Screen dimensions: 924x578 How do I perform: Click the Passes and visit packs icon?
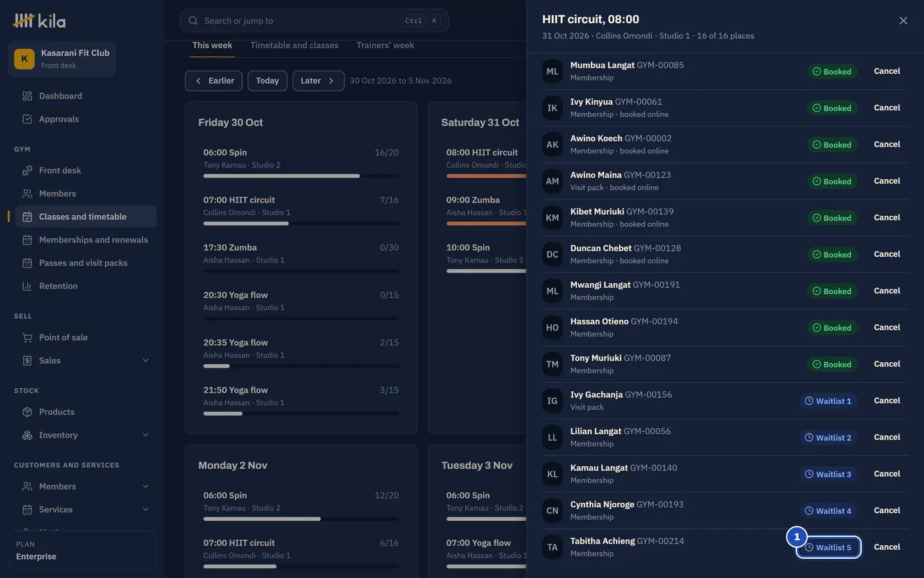[x=27, y=263]
